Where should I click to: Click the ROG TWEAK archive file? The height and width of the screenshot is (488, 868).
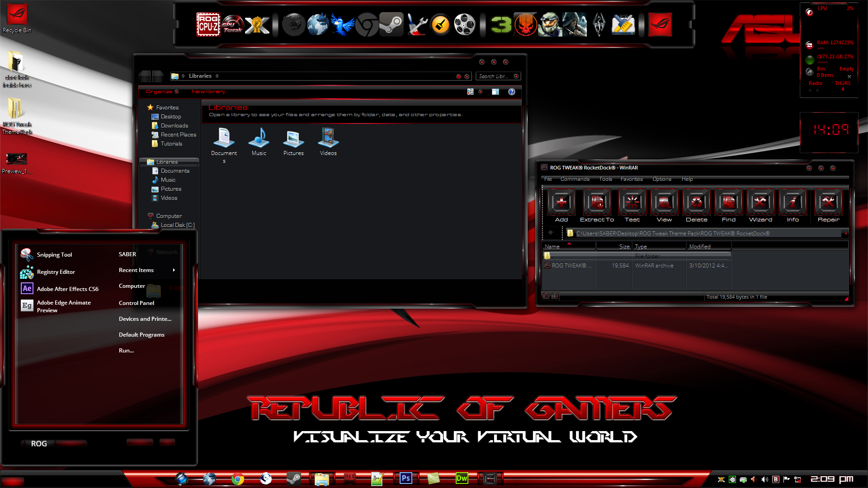tap(571, 265)
